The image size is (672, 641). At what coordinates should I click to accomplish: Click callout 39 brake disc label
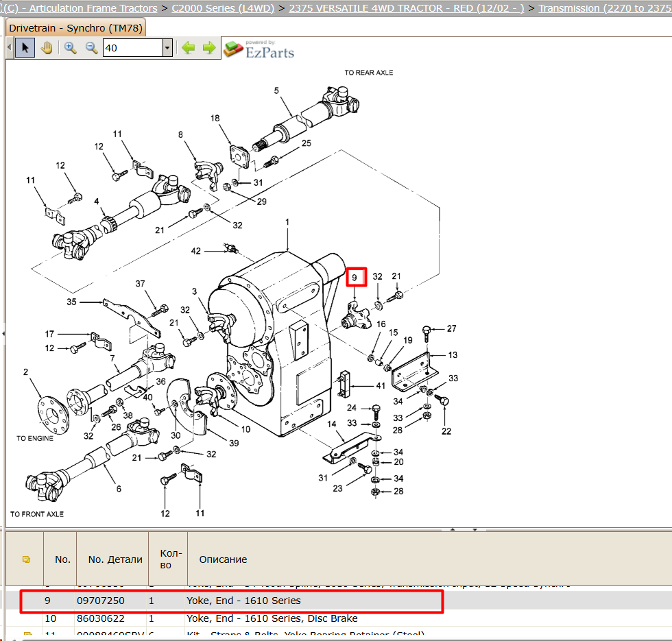234,443
